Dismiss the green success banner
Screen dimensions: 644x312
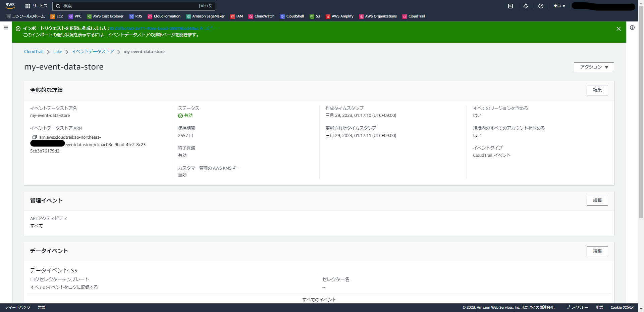[x=619, y=29]
